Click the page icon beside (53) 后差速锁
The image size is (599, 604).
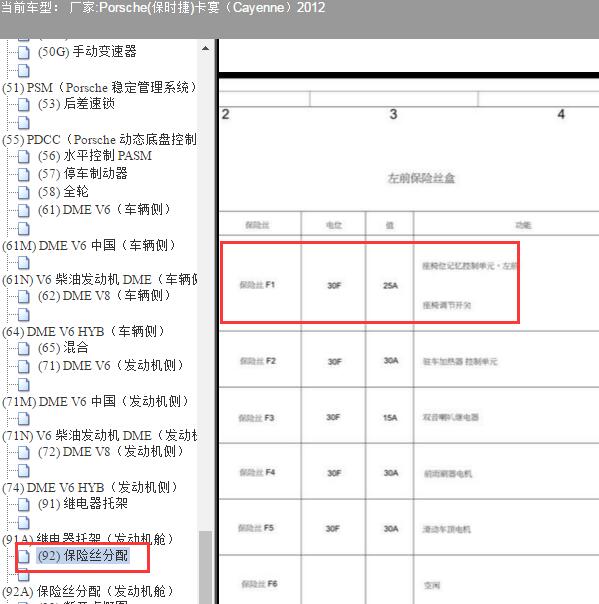(x=23, y=104)
